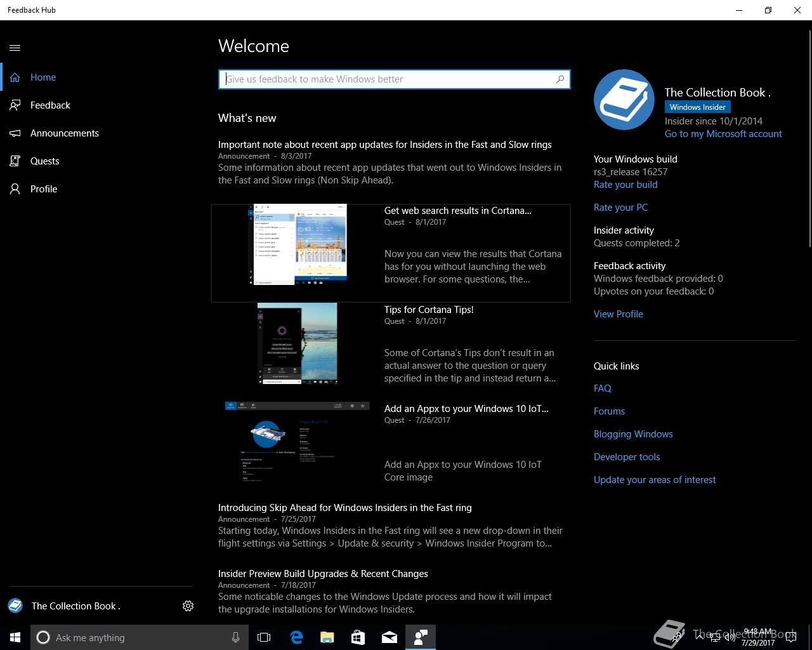812x650 pixels.
Task: Click the Cortana 'Ask me anything' search box
Action: tap(138, 637)
